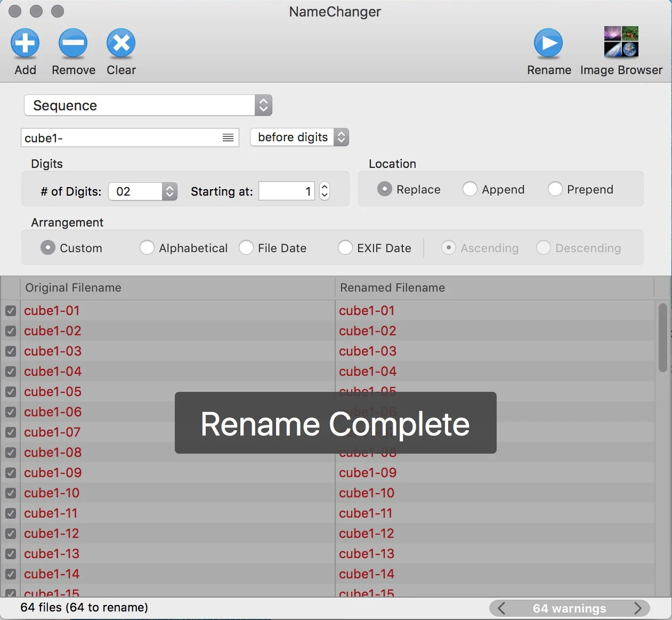
Task: Click the Starting at number field
Action: pyautogui.click(x=287, y=191)
